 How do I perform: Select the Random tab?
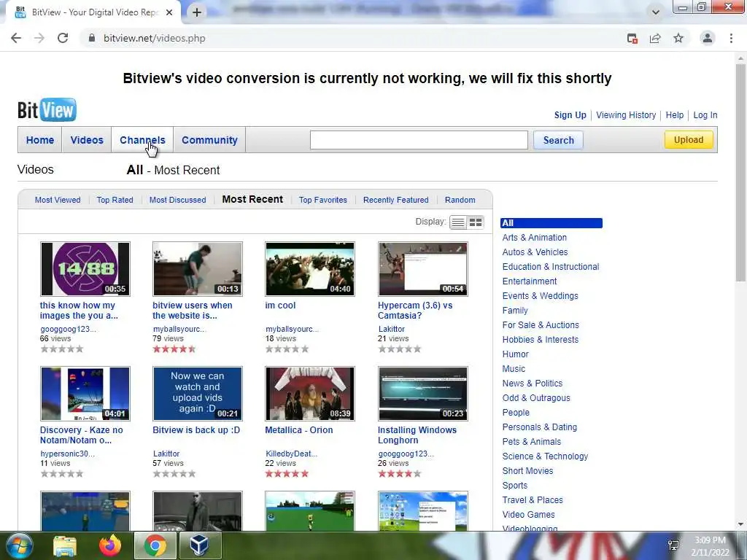[460, 200]
